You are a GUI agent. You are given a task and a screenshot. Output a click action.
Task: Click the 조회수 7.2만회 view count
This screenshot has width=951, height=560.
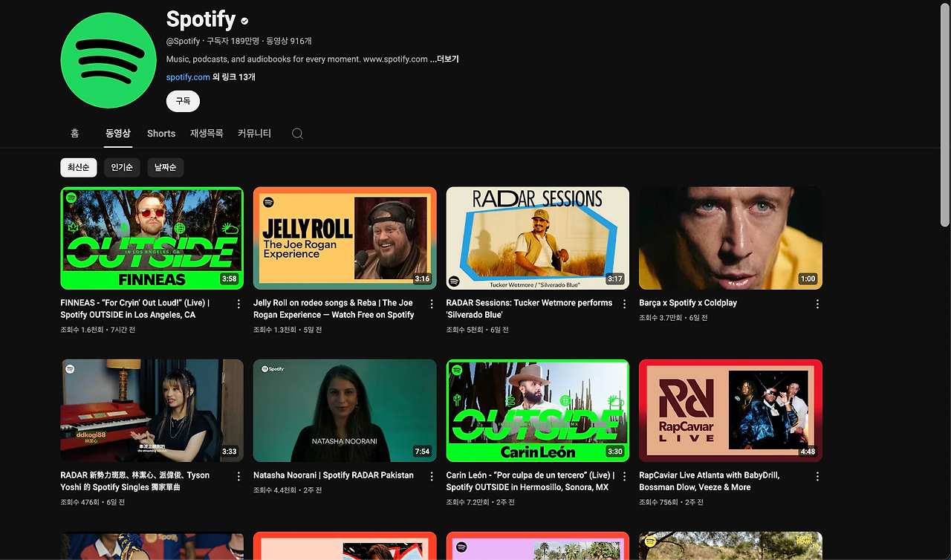[x=468, y=502]
